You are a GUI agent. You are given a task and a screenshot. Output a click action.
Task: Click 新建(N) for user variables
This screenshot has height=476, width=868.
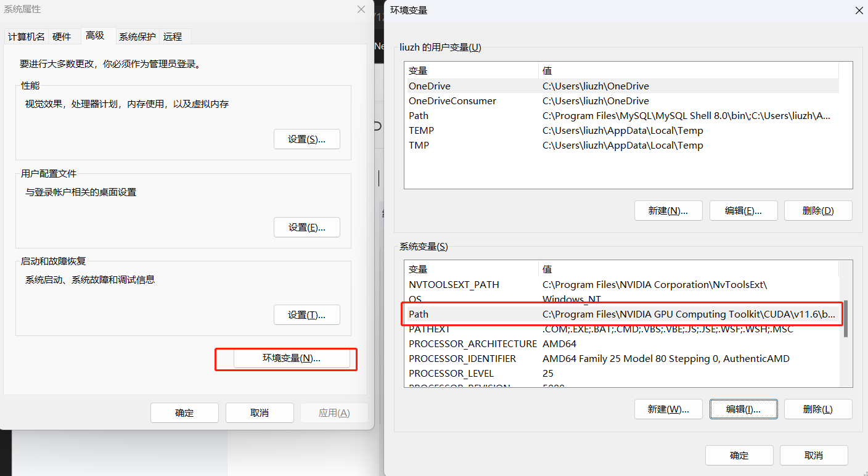pyautogui.click(x=668, y=210)
